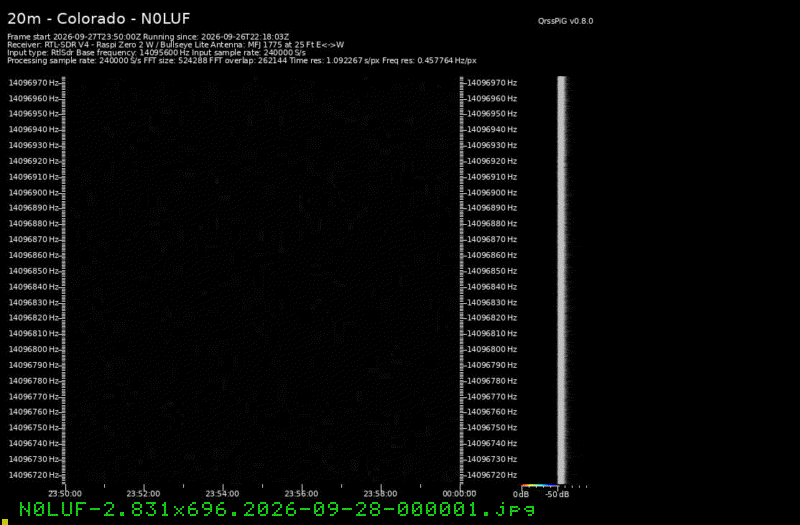Click the left 14096850 Hz frequency label
The height and width of the screenshot is (525, 800).
[x=34, y=271]
